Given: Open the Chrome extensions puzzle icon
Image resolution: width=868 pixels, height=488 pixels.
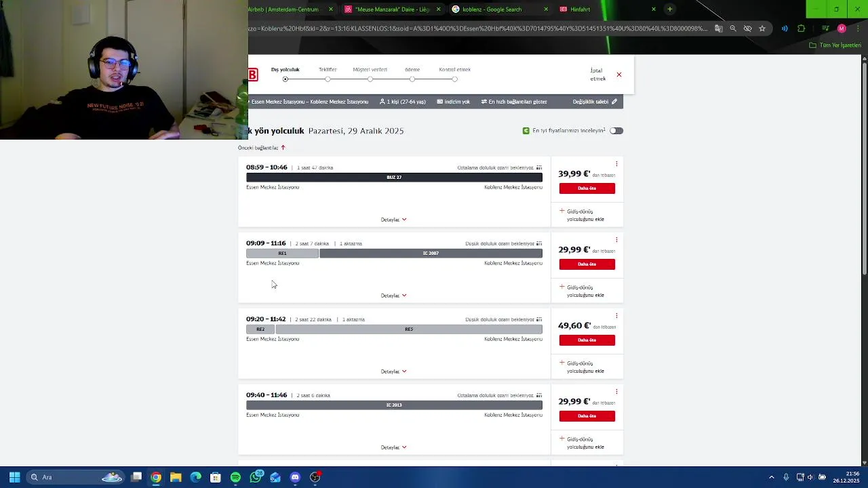Looking at the screenshot, I should tap(802, 28).
